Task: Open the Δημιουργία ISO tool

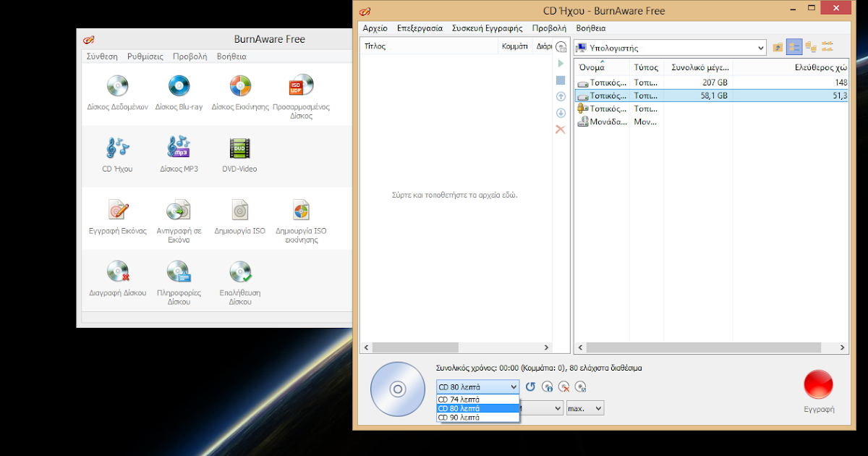Action: 240,217
